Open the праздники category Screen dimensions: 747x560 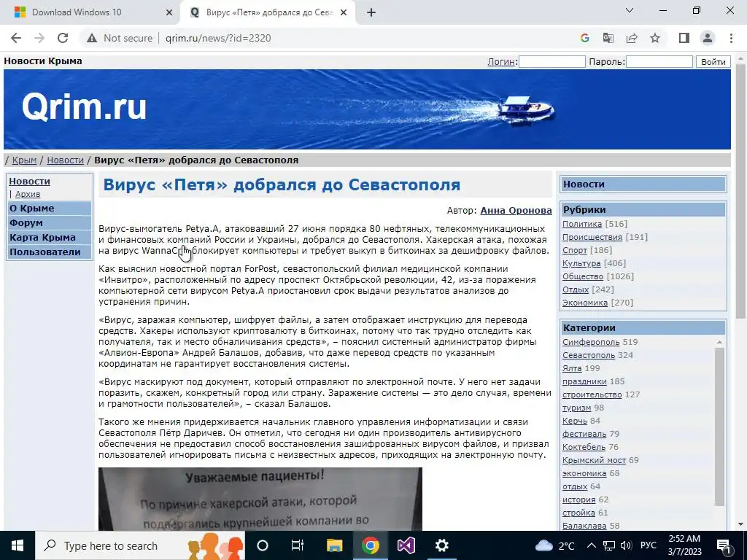(x=584, y=381)
